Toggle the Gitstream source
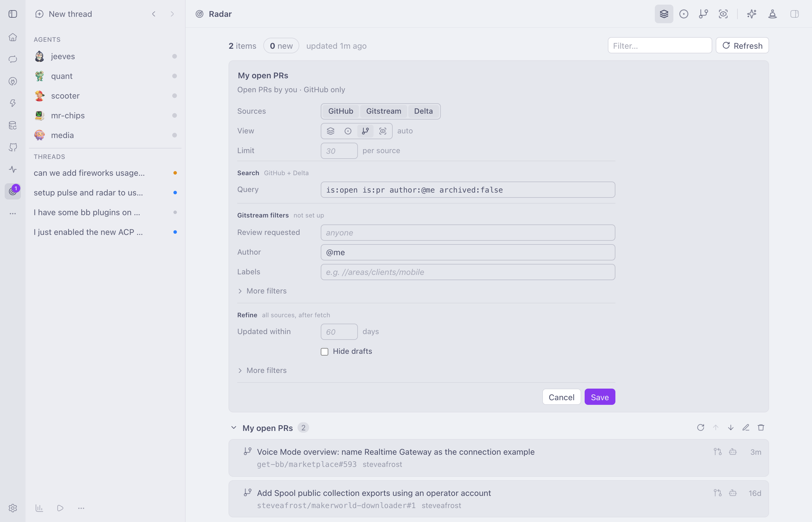 pyautogui.click(x=383, y=111)
